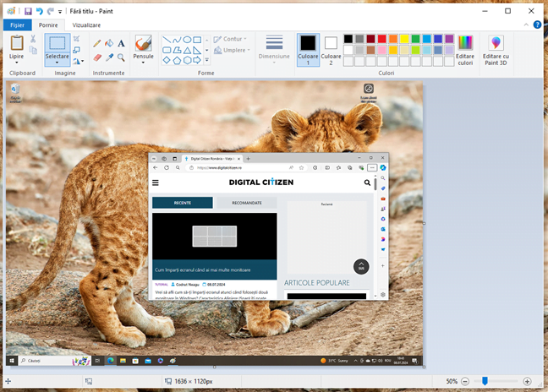Click the Pensule brush icon
The image size is (548, 392).
pos(143,43)
